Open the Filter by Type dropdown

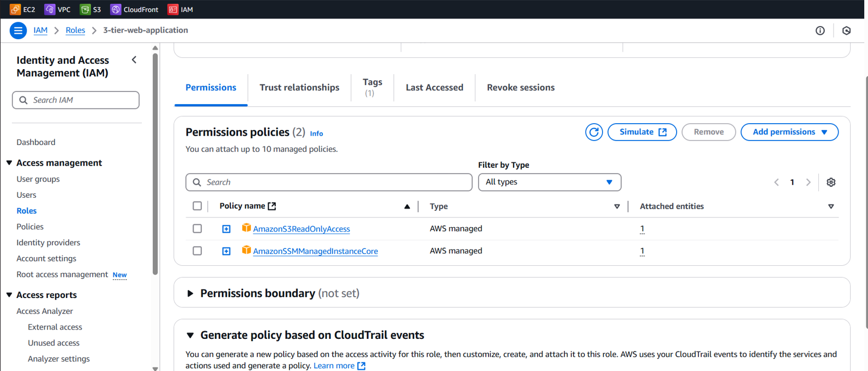click(x=550, y=182)
